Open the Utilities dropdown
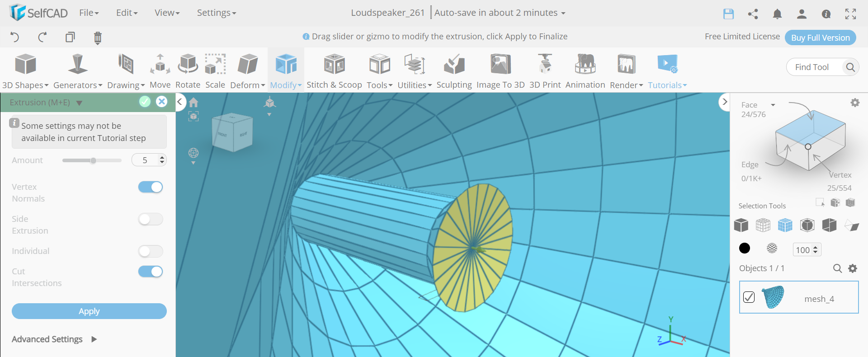The height and width of the screenshot is (357, 868). (x=415, y=71)
